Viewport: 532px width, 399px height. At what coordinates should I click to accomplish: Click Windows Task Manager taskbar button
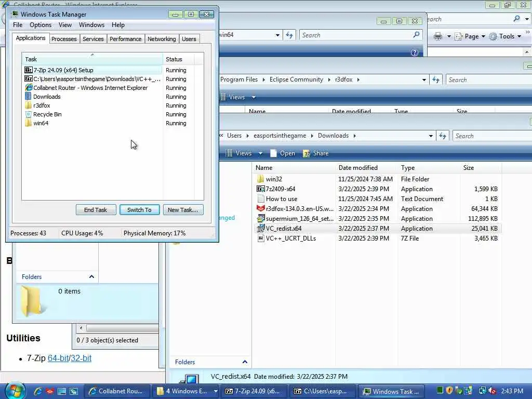tap(391, 391)
